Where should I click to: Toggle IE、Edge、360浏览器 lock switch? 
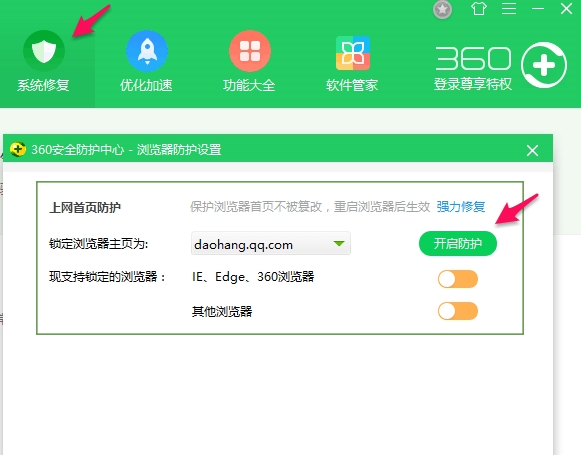458,279
